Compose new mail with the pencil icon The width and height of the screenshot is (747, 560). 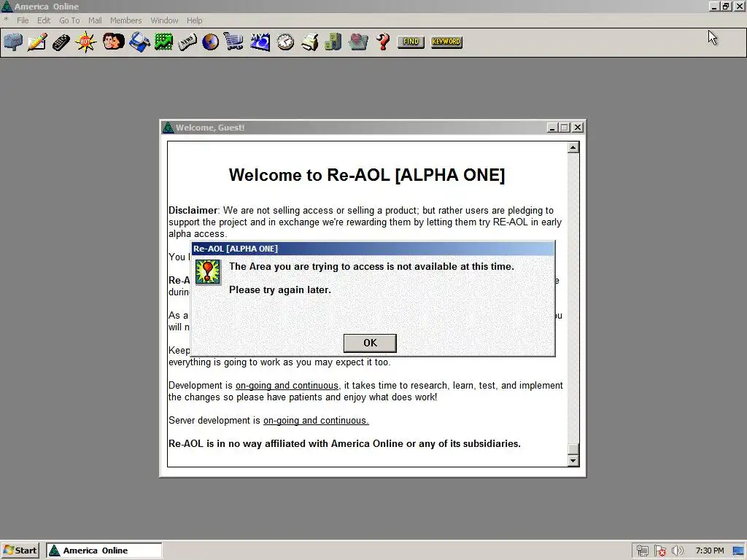point(37,42)
